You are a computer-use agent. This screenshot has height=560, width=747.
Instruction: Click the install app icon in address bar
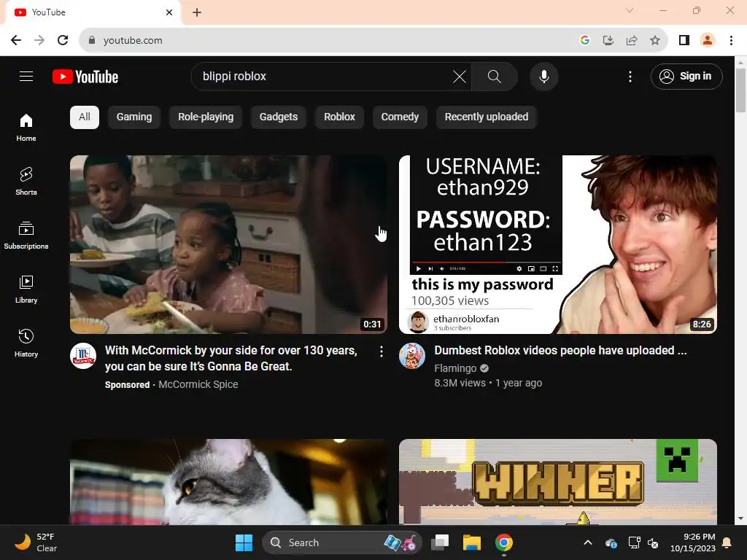click(608, 40)
